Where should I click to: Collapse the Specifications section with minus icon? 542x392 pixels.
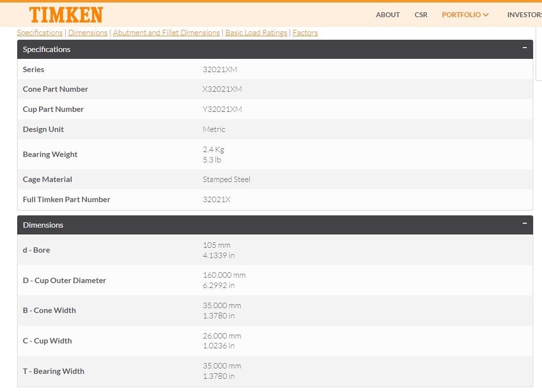pyautogui.click(x=525, y=48)
